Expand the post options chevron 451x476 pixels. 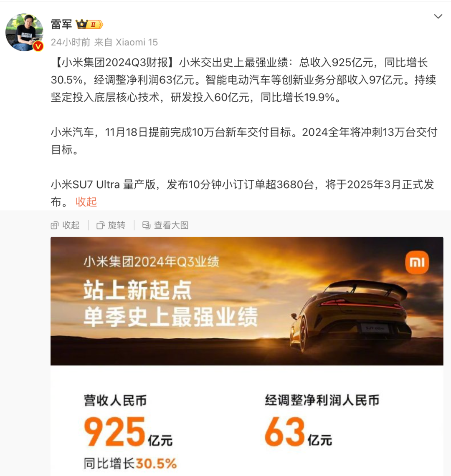click(438, 16)
